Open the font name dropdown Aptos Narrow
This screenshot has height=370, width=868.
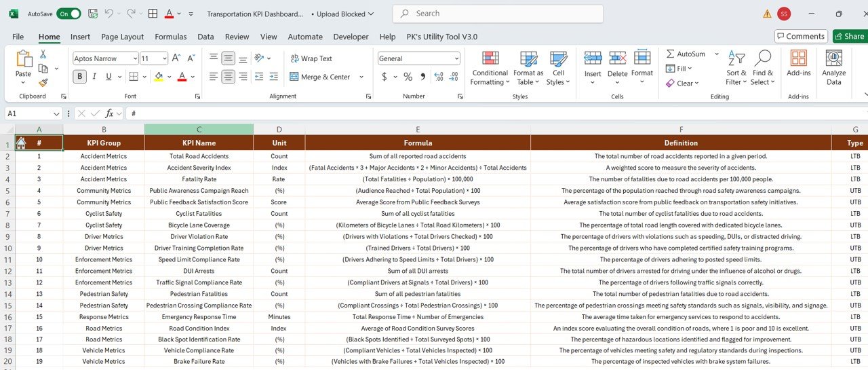(135, 58)
